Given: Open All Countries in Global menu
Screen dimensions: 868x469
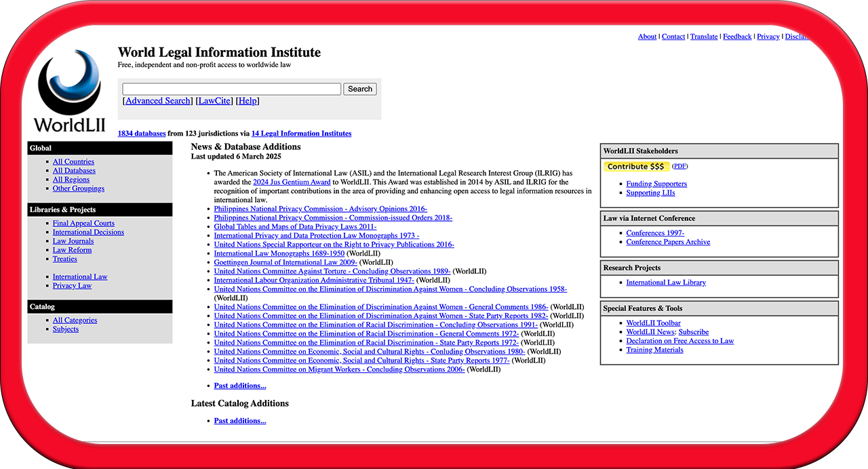Looking at the screenshot, I should click(x=73, y=162).
